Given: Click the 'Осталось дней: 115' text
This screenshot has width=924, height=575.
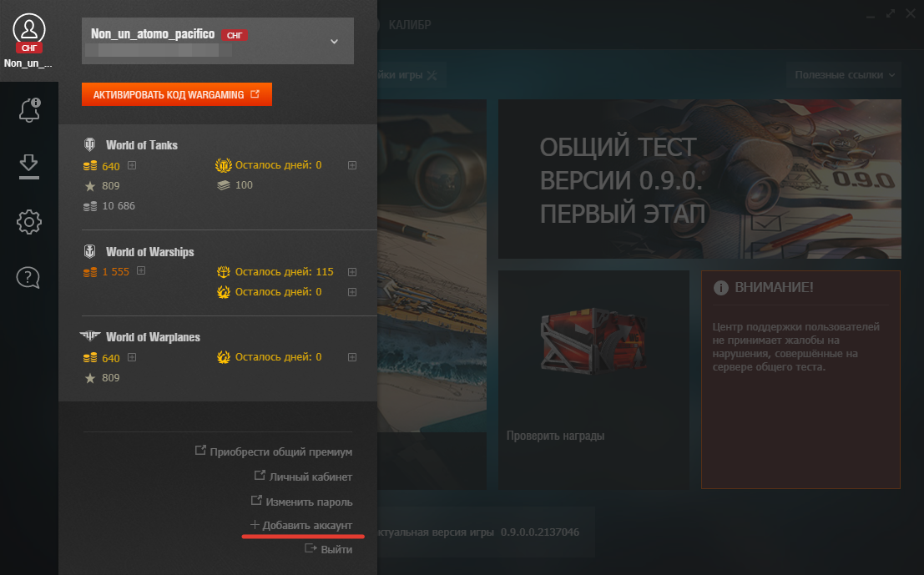Looking at the screenshot, I should pyautogui.click(x=284, y=271).
